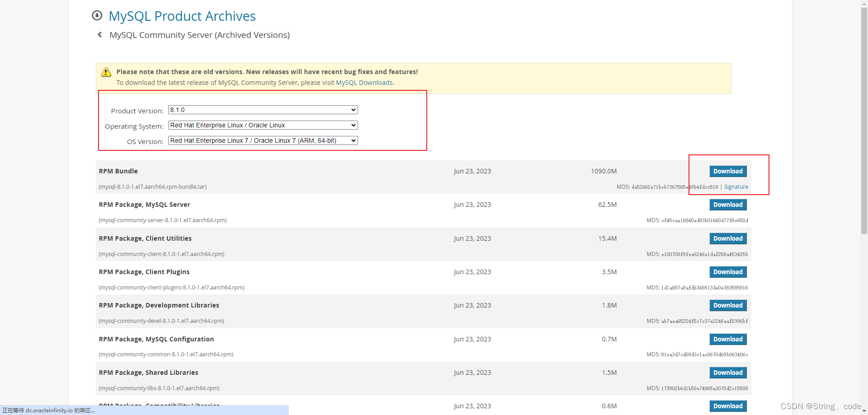Click the circular download icon beside MySQL Product Archives

[97, 15]
